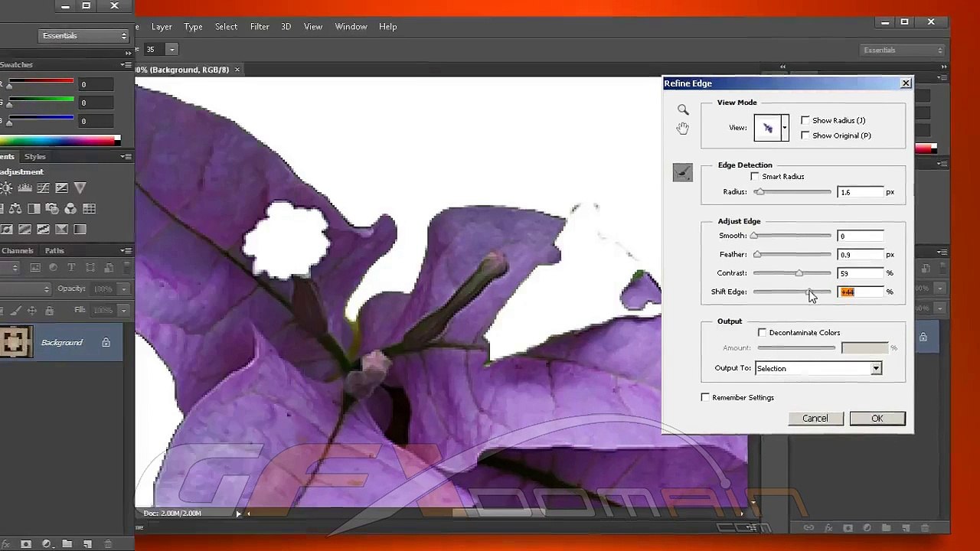Select the Hand tool in Refine Edge

[683, 128]
